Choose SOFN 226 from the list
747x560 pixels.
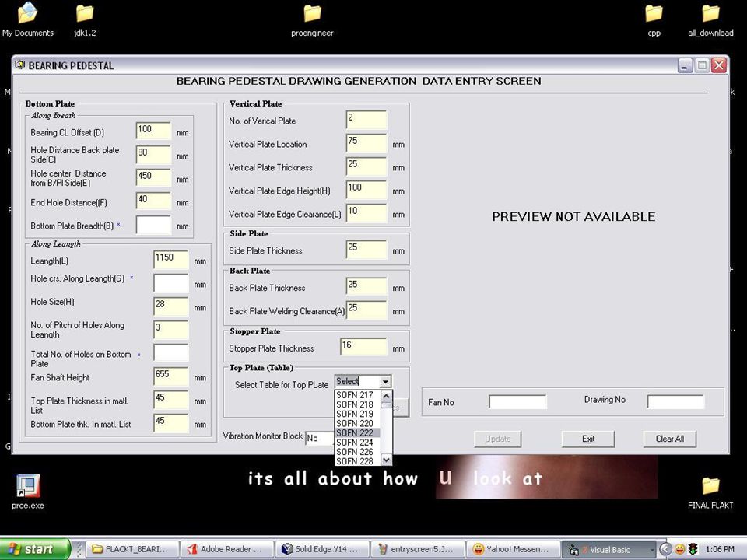coord(357,452)
